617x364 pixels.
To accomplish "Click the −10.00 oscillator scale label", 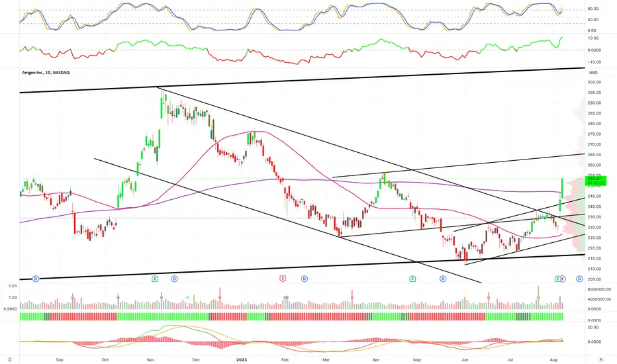I will tap(594, 62).
